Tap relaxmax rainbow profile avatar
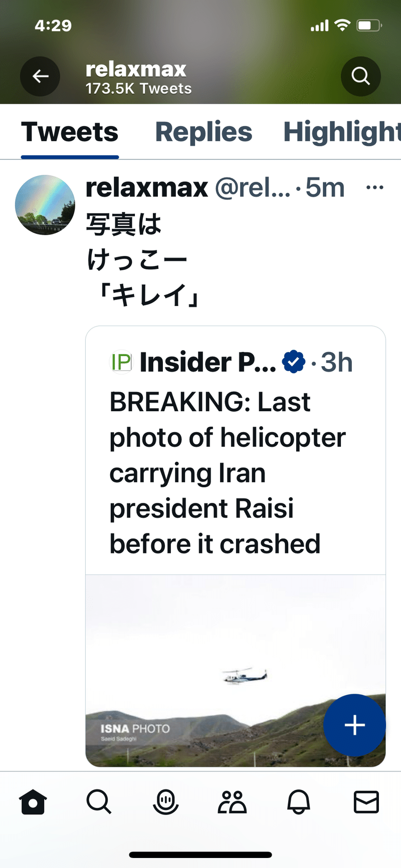Viewport: 401px width, 868px height. click(x=45, y=205)
